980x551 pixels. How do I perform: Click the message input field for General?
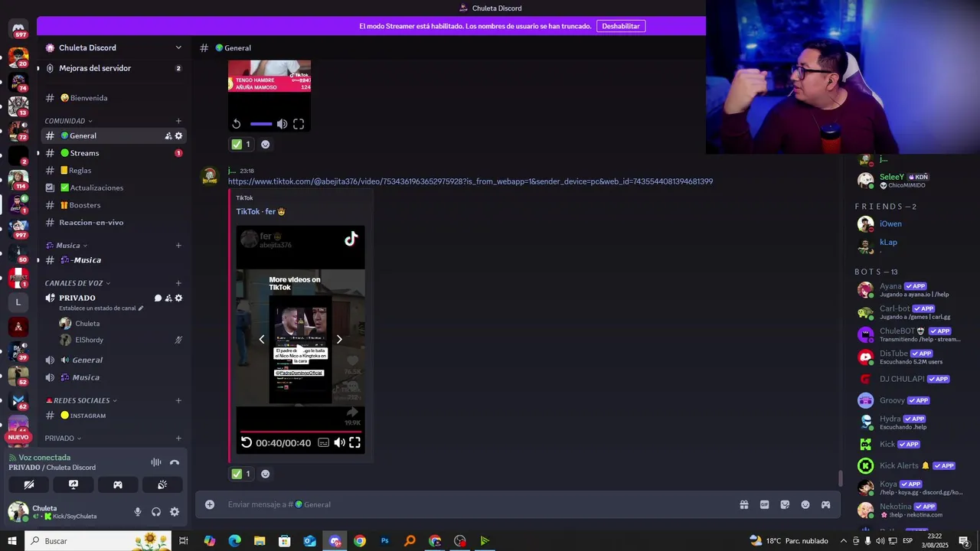(x=479, y=504)
